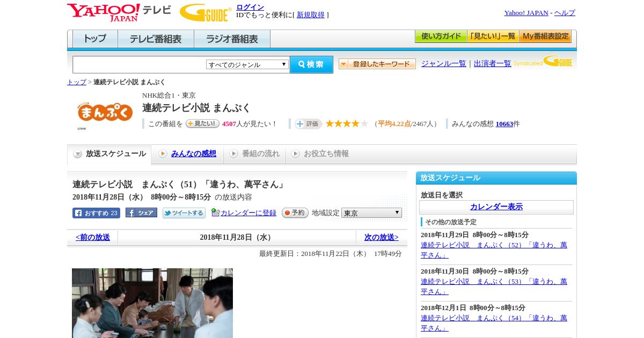Select the みんなの感想 tab
644x338 pixels.
[187, 154]
